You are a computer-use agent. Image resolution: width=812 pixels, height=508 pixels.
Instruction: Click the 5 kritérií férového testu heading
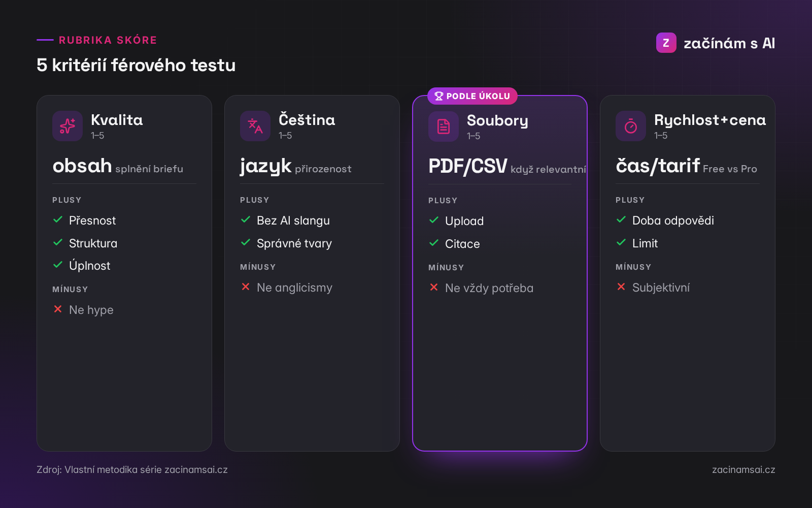(136, 65)
